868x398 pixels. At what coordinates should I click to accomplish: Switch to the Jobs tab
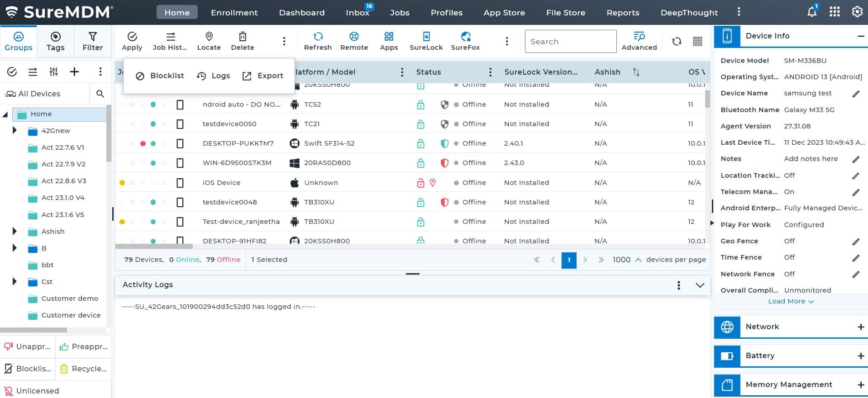point(400,12)
